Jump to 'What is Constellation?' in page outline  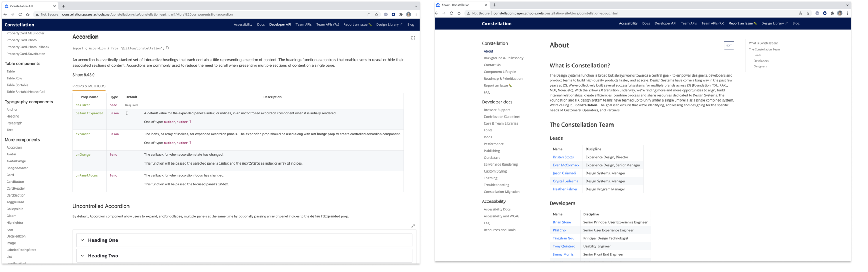point(763,43)
